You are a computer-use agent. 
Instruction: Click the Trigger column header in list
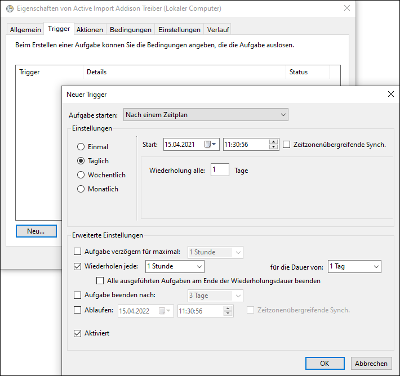pyautogui.click(x=49, y=72)
